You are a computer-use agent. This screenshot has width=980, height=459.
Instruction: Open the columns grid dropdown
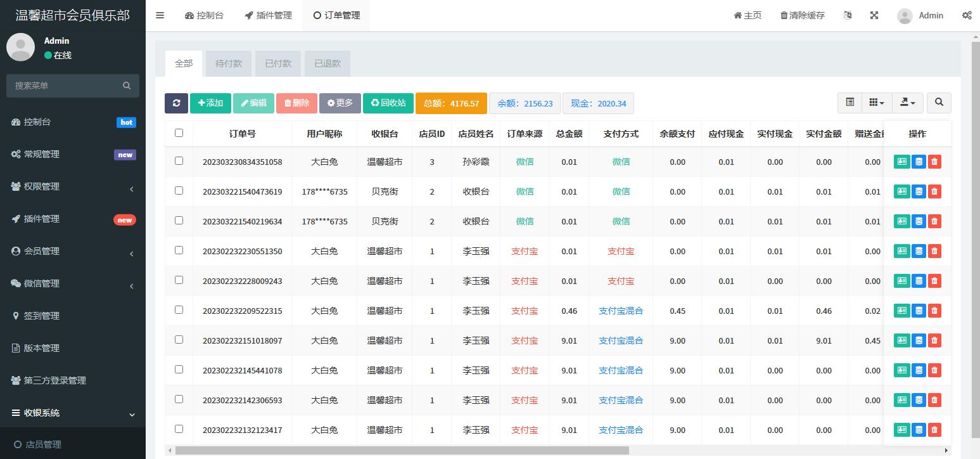tap(877, 103)
